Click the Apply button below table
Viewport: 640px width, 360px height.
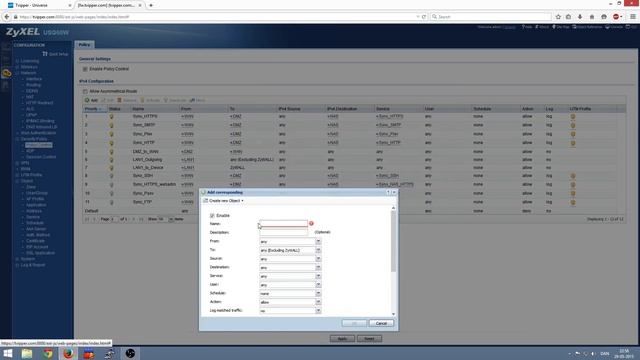coord(342,338)
